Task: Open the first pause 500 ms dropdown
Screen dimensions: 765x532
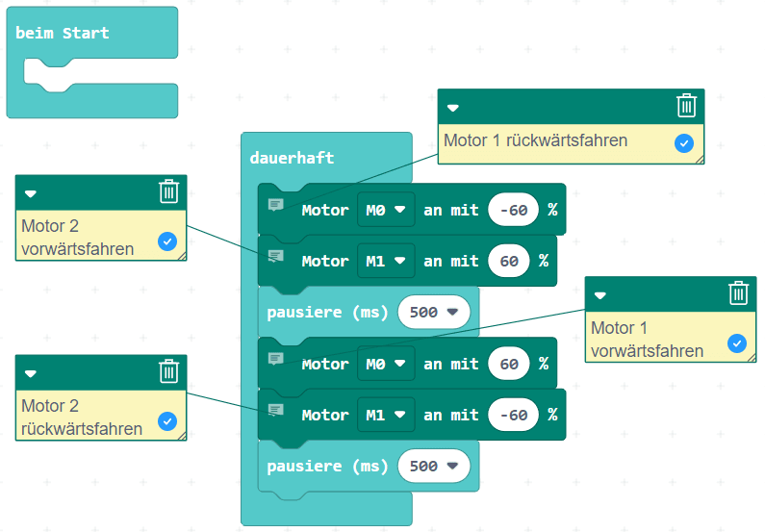Action: (434, 312)
